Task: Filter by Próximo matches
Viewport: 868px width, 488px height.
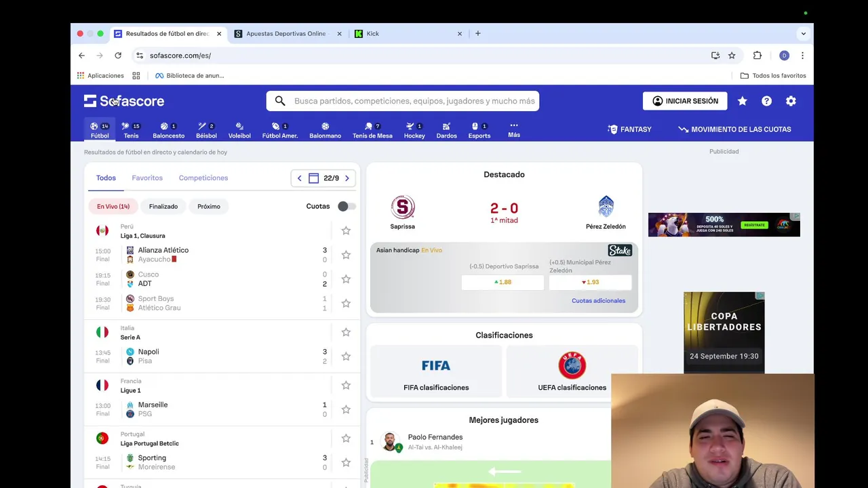Action: tap(209, 206)
